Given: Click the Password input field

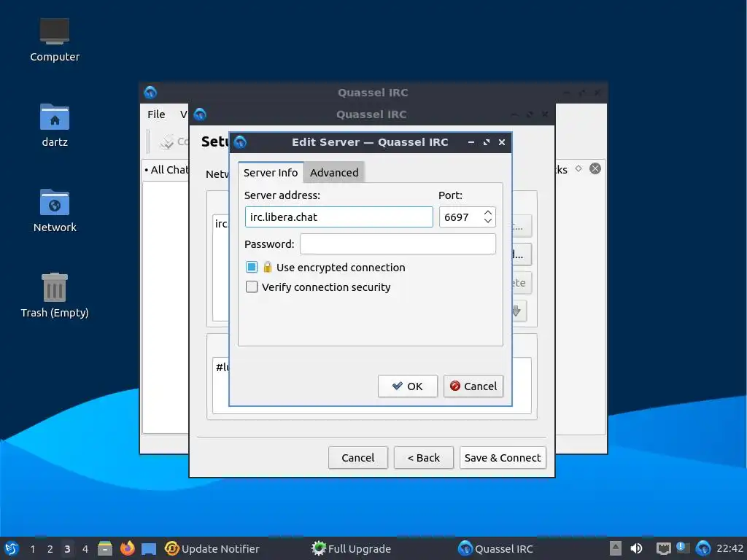Looking at the screenshot, I should (398, 244).
